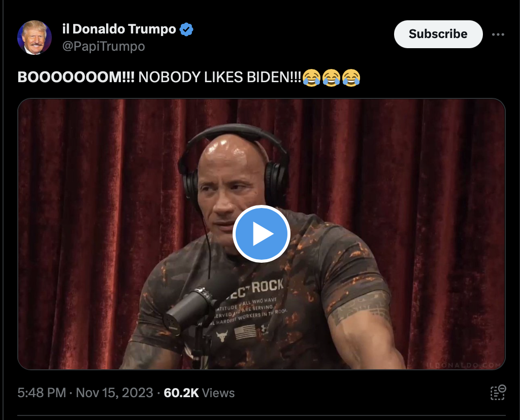This screenshot has width=520, height=420.
Task: Click the first laughing-crying emoji
Action: [311, 78]
